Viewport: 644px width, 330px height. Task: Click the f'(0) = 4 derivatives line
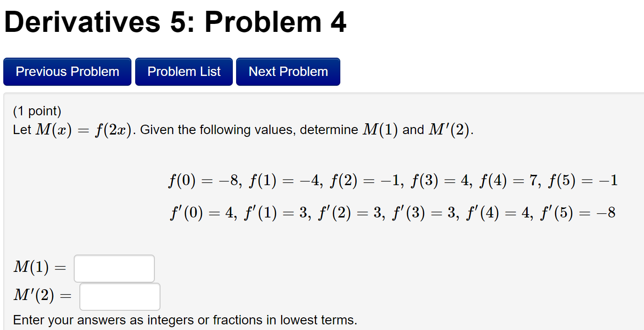pos(392,212)
